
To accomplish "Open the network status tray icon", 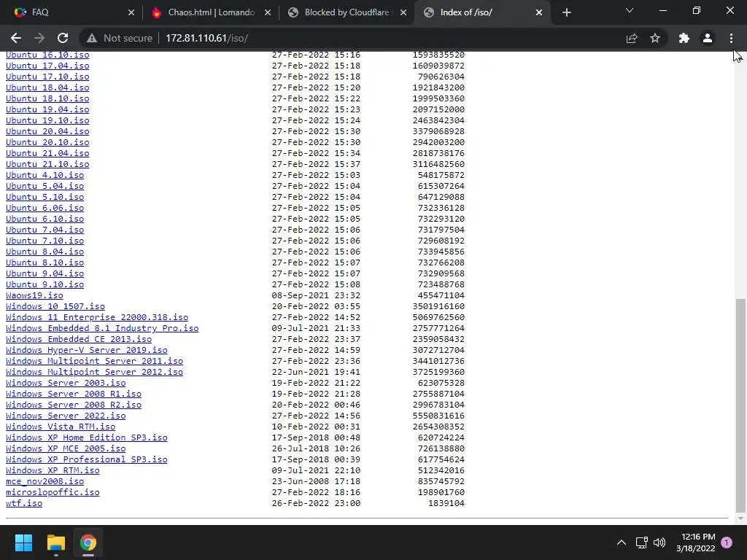I will tap(641, 542).
